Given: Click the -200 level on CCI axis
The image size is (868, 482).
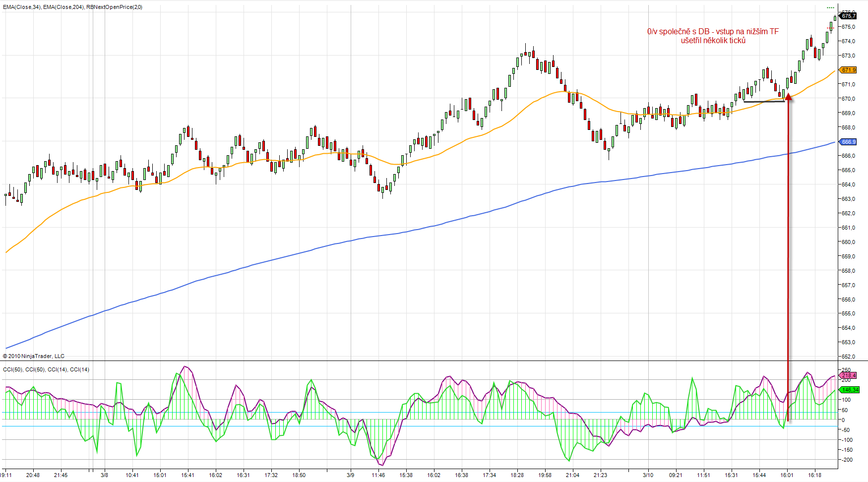Looking at the screenshot, I should 846,460.
